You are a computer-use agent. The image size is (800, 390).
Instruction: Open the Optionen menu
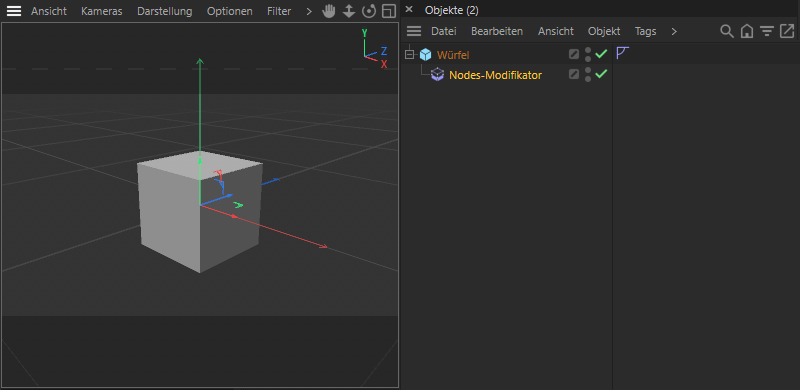(230, 11)
